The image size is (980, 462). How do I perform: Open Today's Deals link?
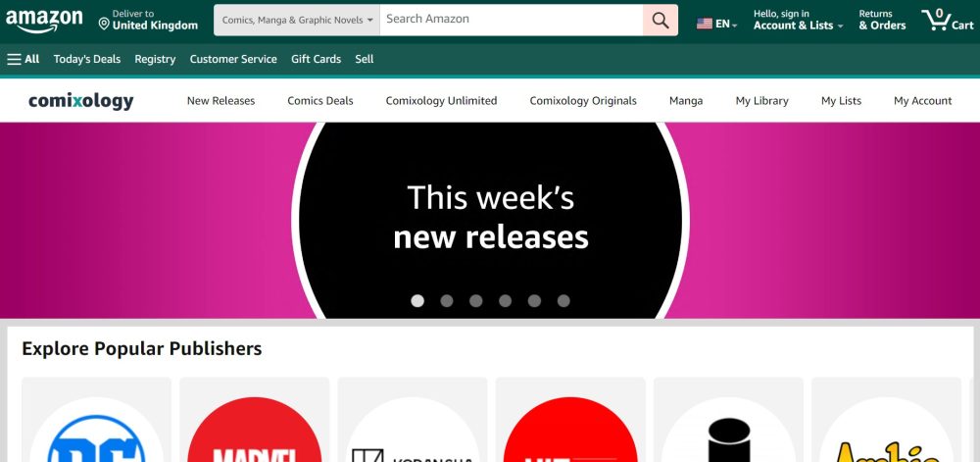tap(87, 60)
